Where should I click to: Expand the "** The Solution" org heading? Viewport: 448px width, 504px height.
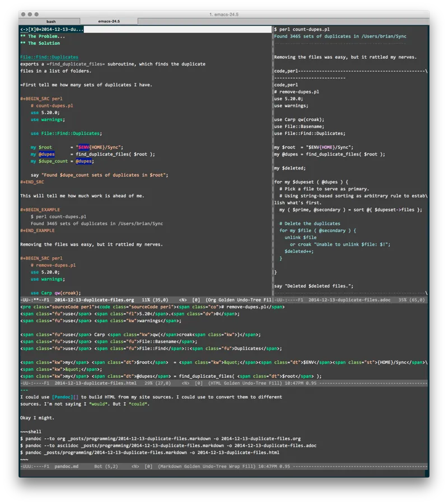40,43
